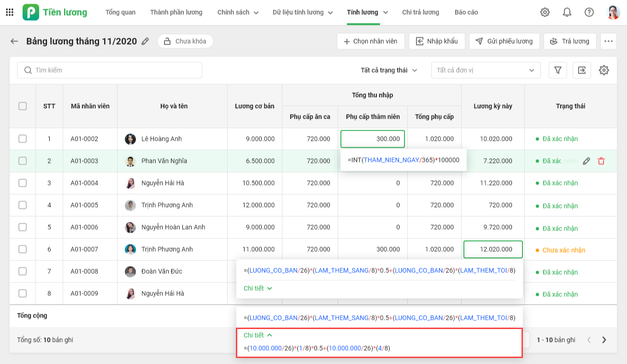Click the Trạng thái column header

tap(570, 106)
